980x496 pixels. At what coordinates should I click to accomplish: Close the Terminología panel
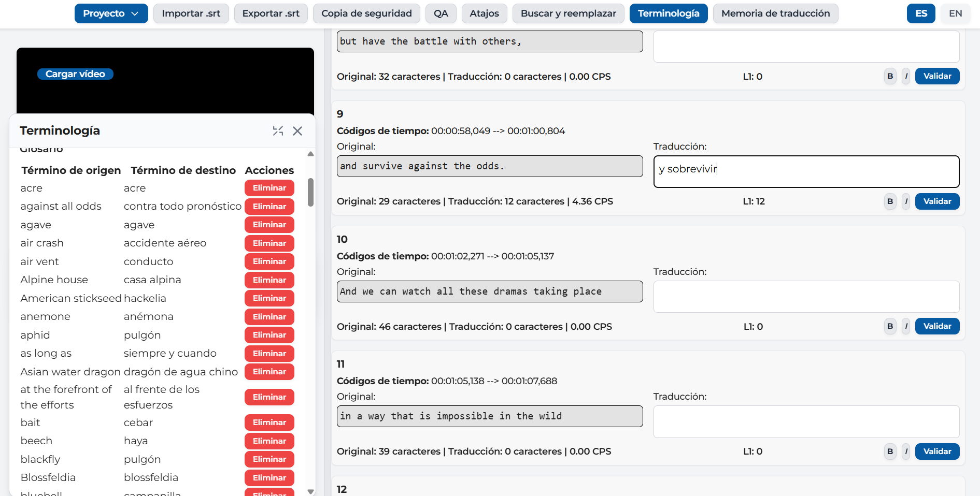297,131
